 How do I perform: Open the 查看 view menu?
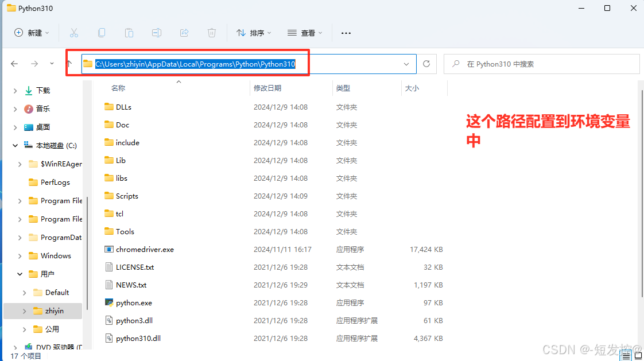[304, 33]
